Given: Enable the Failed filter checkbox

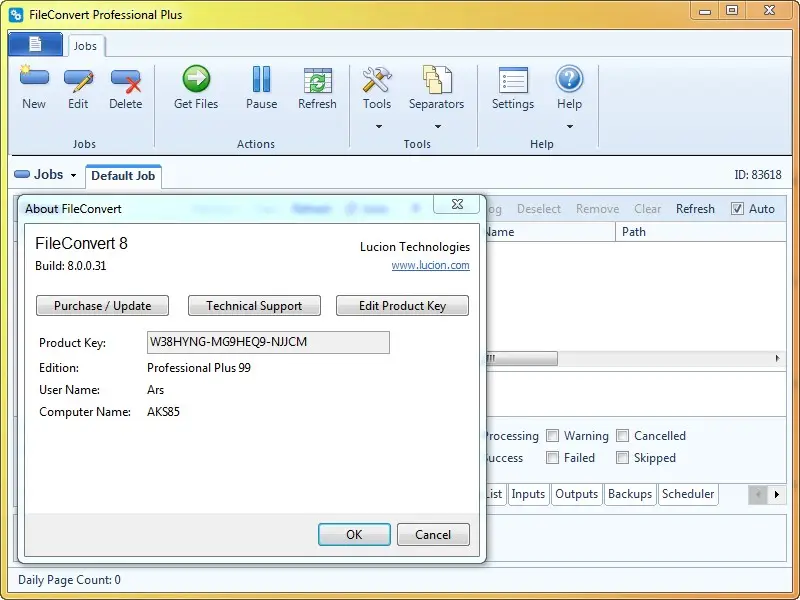Looking at the screenshot, I should [x=552, y=458].
